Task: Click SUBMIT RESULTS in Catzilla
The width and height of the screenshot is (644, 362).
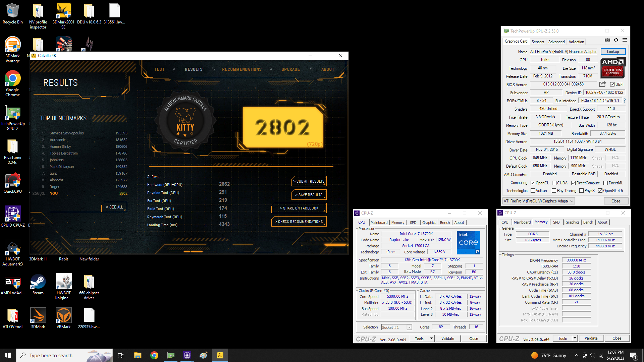Action: point(309,181)
